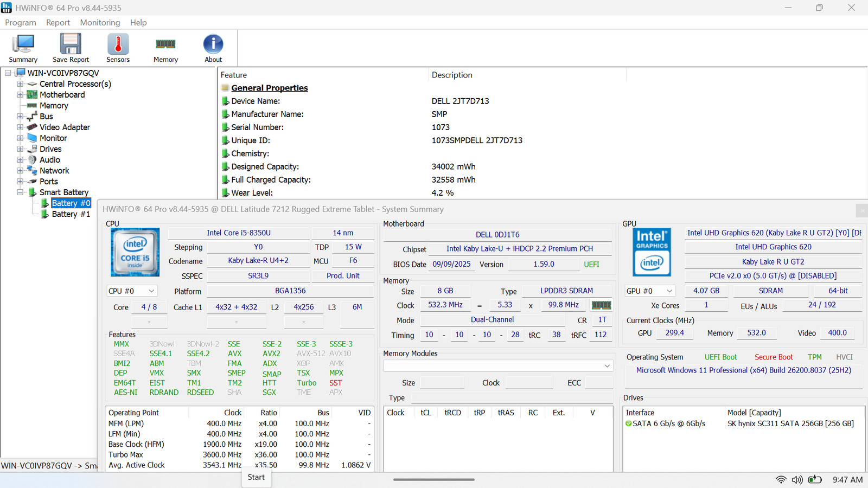Open the Monitoring menu
The height and width of the screenshot is (488, 868).
(x=100, y=22)
